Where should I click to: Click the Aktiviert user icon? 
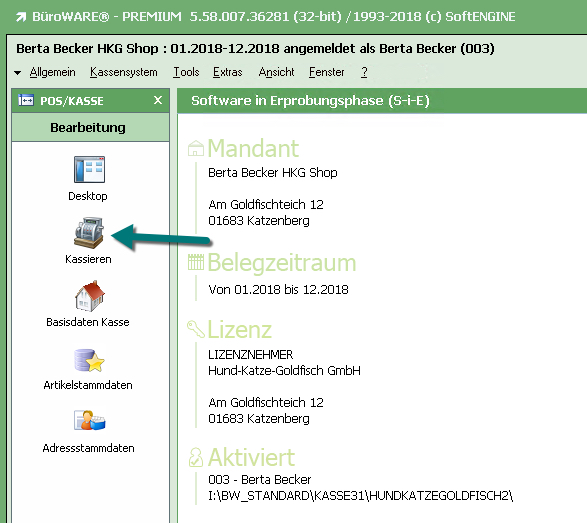pyautogui.click(x=196, y=457)
